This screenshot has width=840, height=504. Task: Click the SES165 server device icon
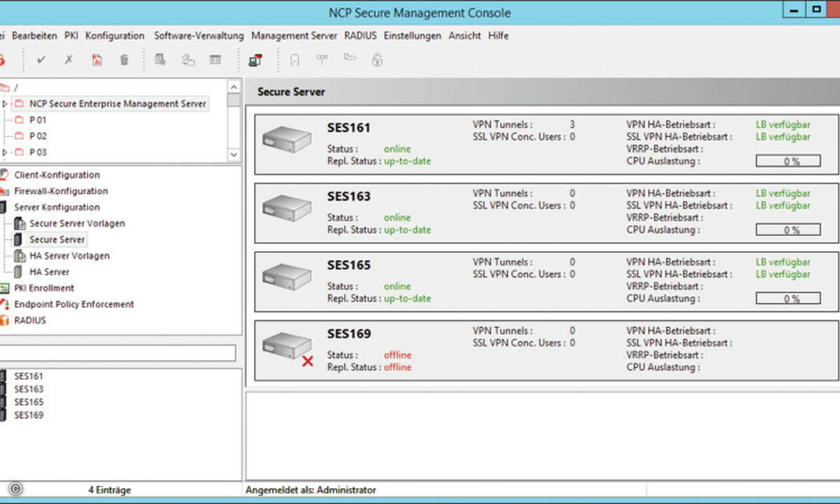tap(286, 276)
